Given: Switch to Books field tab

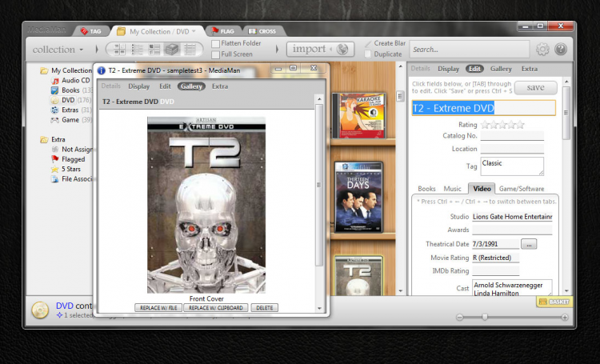Looking at the screenshot, I should [x=426, y=189].
